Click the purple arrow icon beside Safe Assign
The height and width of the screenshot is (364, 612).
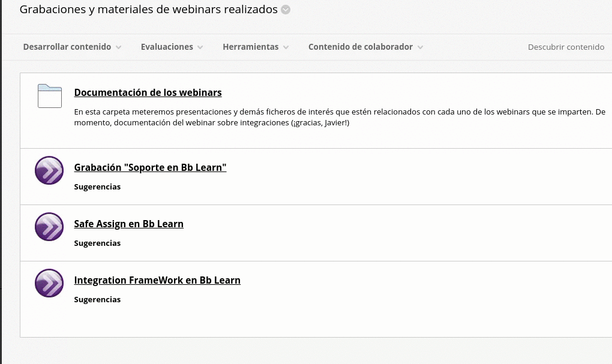(x=49, y=227)
